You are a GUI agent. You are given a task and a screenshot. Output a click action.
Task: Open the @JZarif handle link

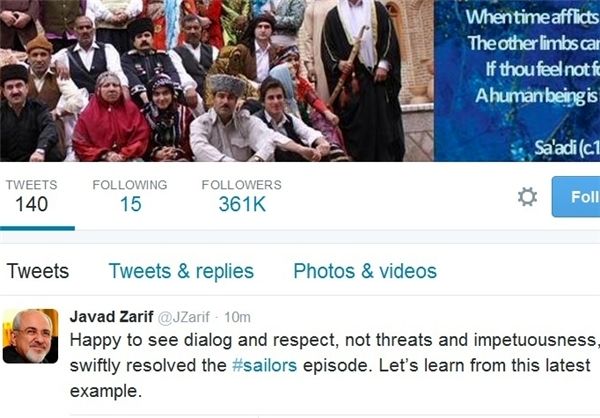pos(184,317)
